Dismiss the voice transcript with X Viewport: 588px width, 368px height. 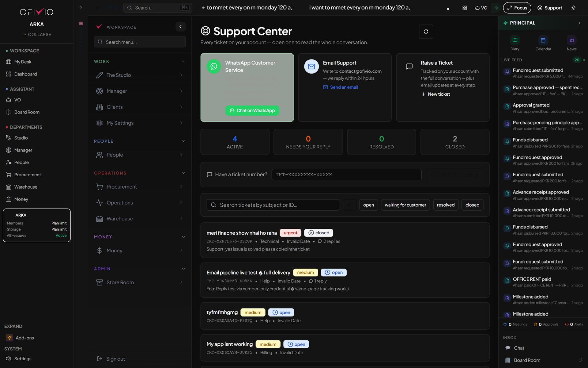(x=448, y=9)
